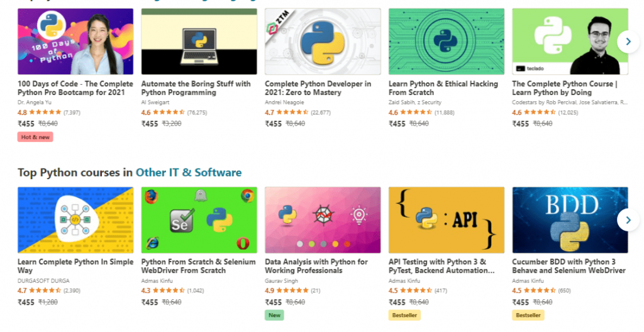Click title Automate the Boring Stuff with Python
The height and width of the screenshot is (332, 644).
pos(196,88)
